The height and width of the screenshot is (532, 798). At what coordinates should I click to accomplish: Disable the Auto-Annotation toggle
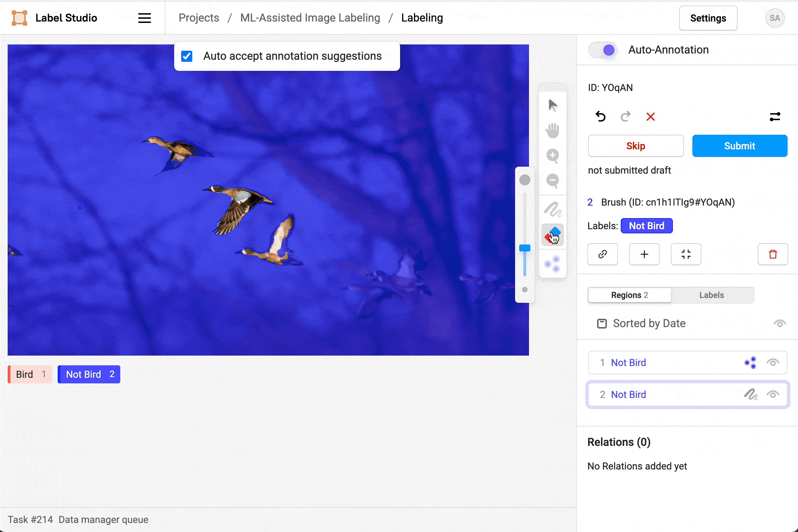point(602,50)
